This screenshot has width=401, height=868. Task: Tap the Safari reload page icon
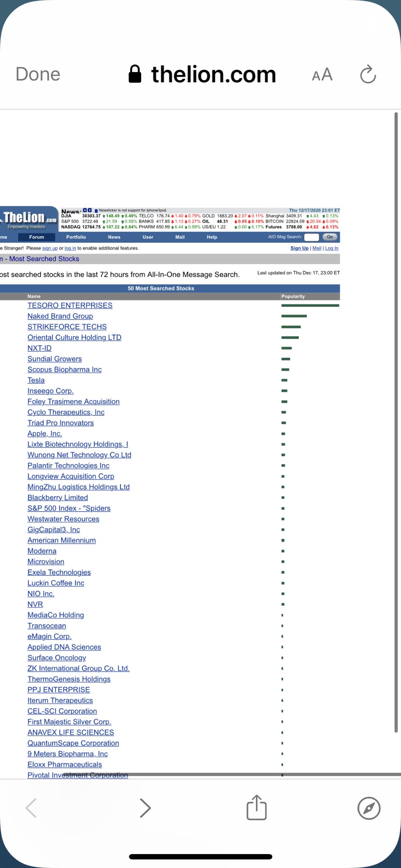[368, 75]
